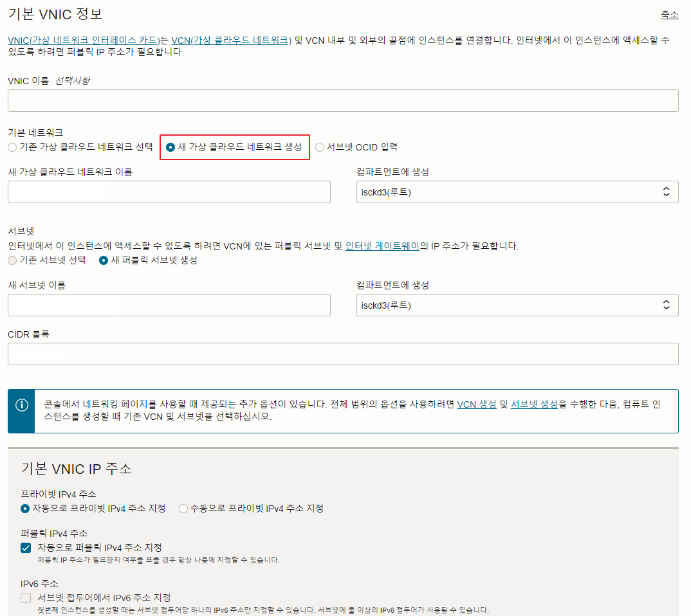Select 서브넷 OCID 입력 radio option

point(320,147)
